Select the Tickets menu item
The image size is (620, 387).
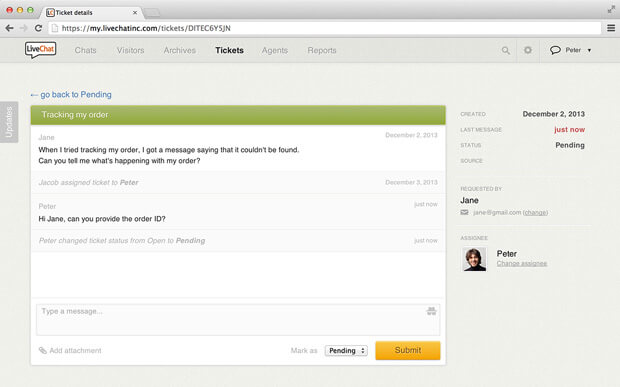click(x=229, y=50)
